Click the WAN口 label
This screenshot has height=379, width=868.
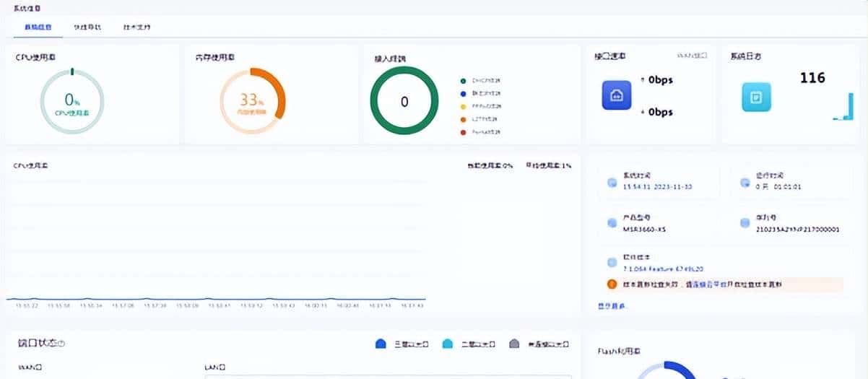click(x=30, y=367)
